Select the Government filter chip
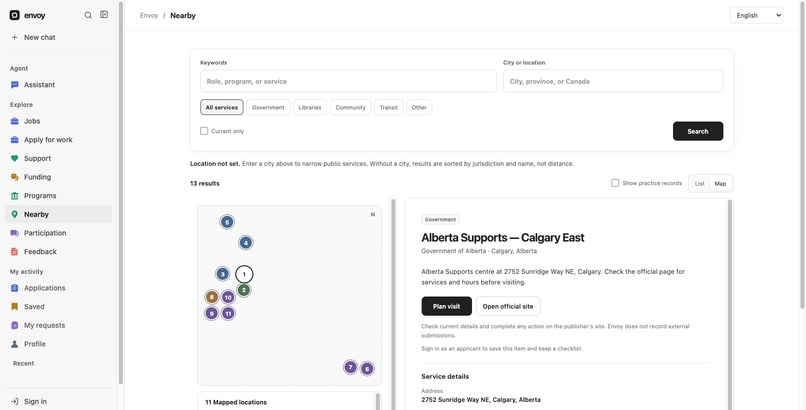806x410 pixels. coord(268,107)
